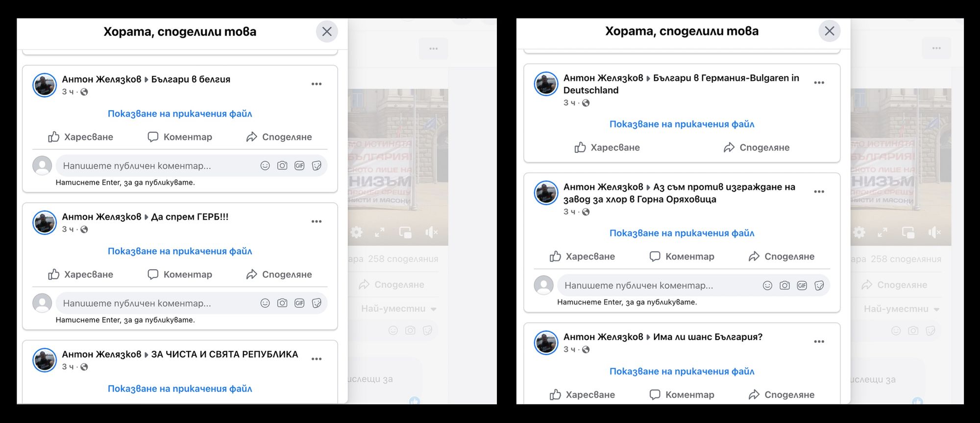Open Антон Желязков avatar on Има ли шанс България? post
Image resolution: width=980 pixels, height=423 pixels.
[x=546, y=343]
